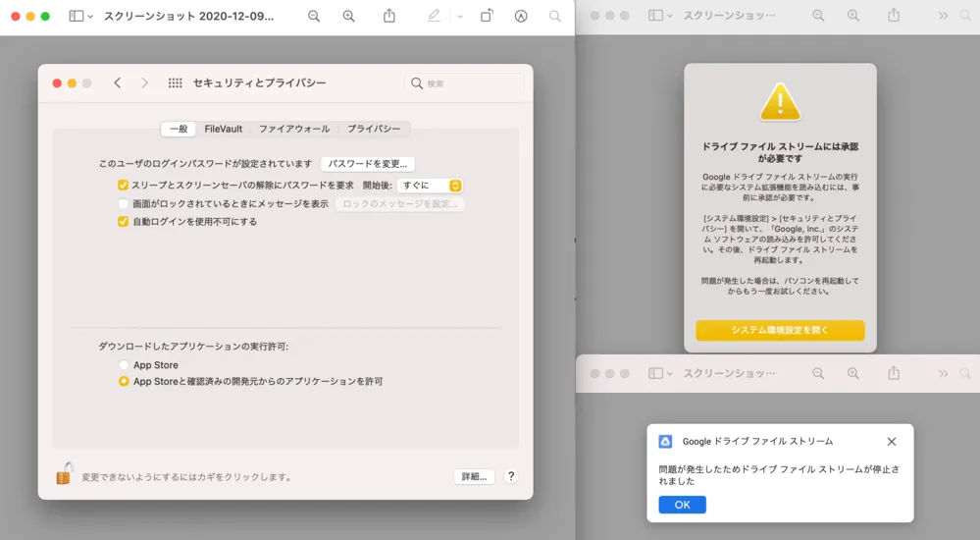Viewport: 980px width, 540px height.
Task: Close the Google Drive File Stream dialog
Action: click(892, 442)
